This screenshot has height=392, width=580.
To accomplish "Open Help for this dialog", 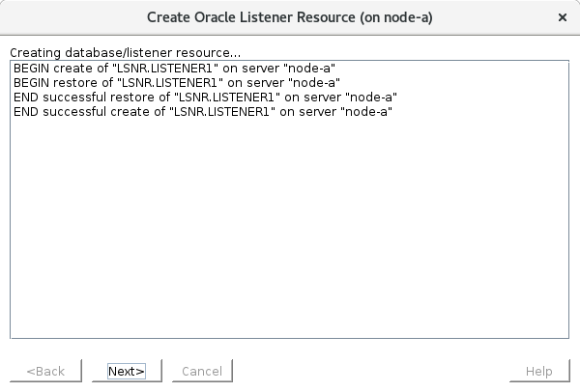I will click(538, 372).
